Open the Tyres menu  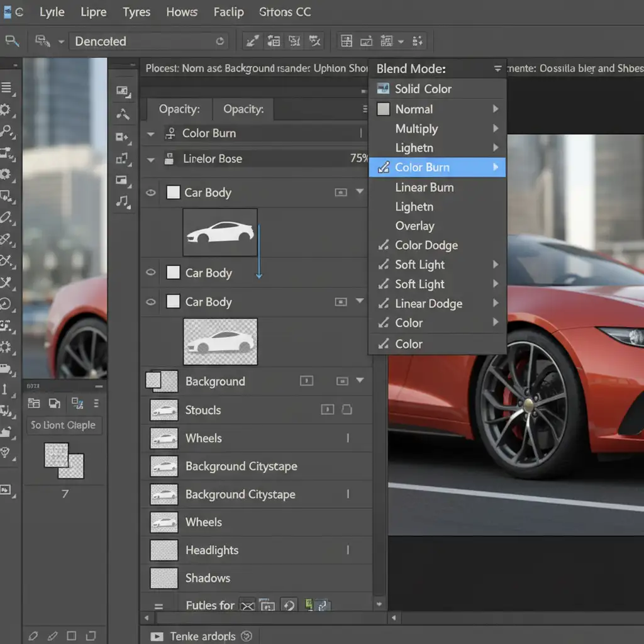(x=136, y=12)
